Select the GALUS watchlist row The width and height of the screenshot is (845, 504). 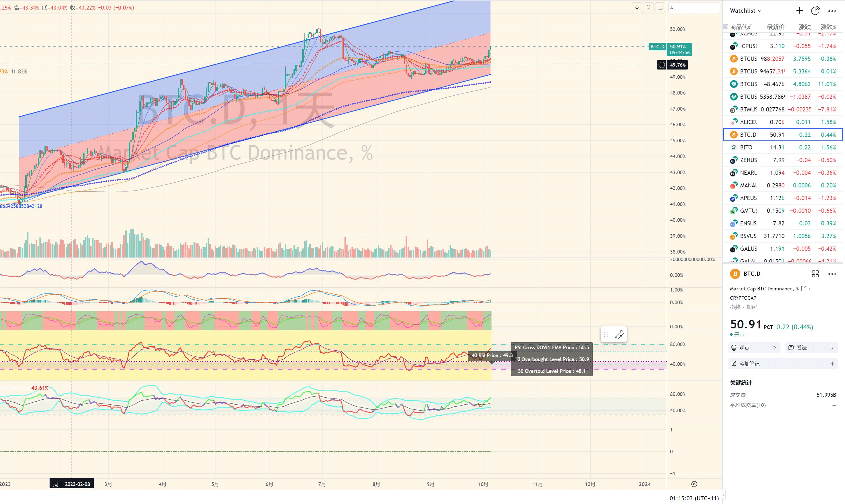pos(783,248)
